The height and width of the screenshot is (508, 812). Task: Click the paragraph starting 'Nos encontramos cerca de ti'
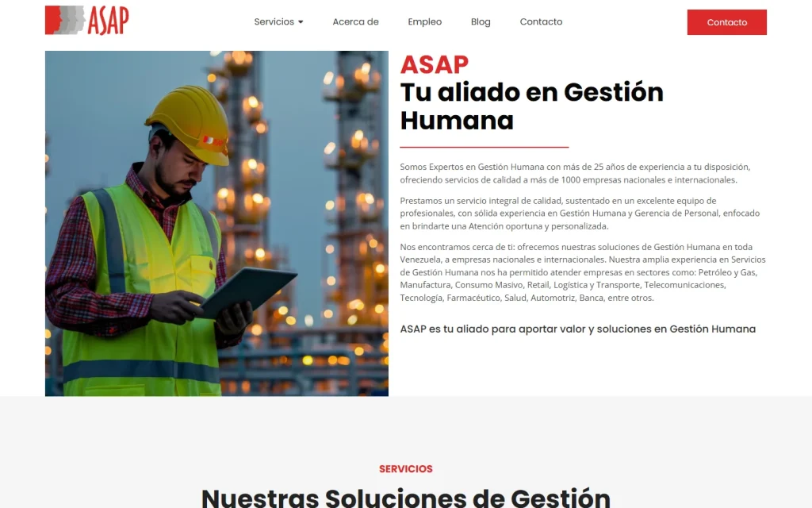(x=583, y=272)
